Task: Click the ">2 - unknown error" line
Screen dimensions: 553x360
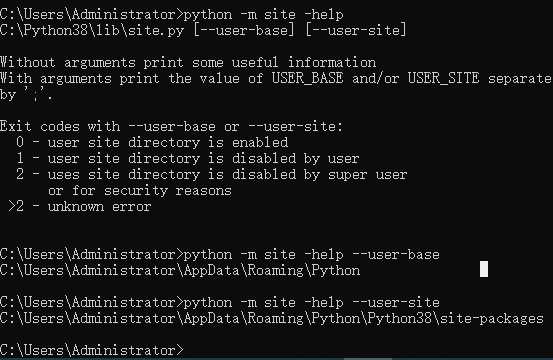Action: pos(80,207)
